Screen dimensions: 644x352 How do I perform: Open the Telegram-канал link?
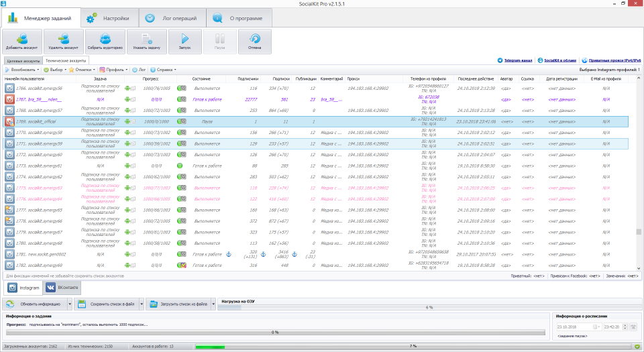(518, 60)
